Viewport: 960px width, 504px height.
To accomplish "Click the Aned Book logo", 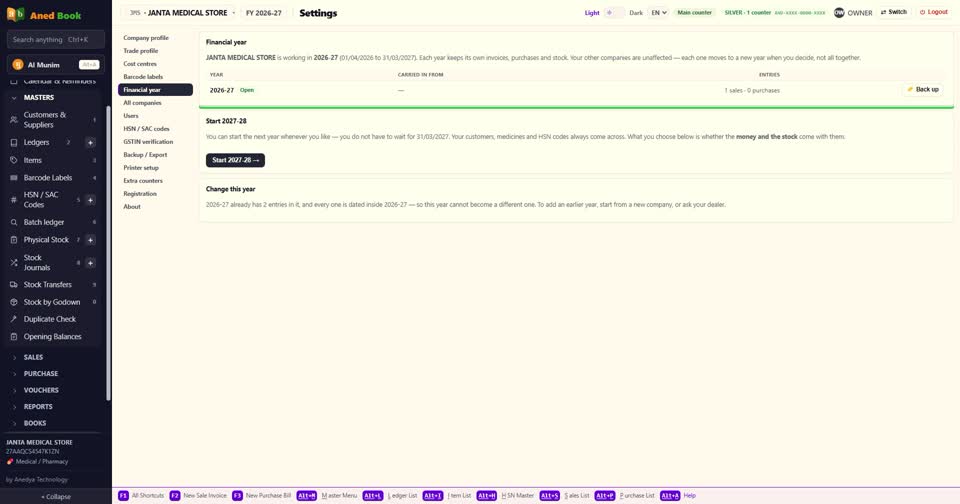I will (15, 14).
